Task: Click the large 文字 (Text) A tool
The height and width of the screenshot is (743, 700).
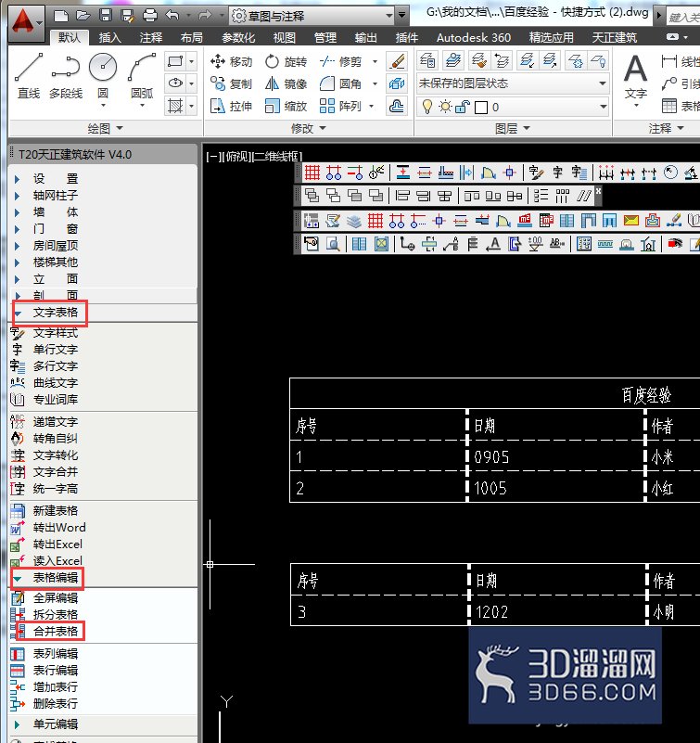Action: pyautogui.click(x=636, y=78)
